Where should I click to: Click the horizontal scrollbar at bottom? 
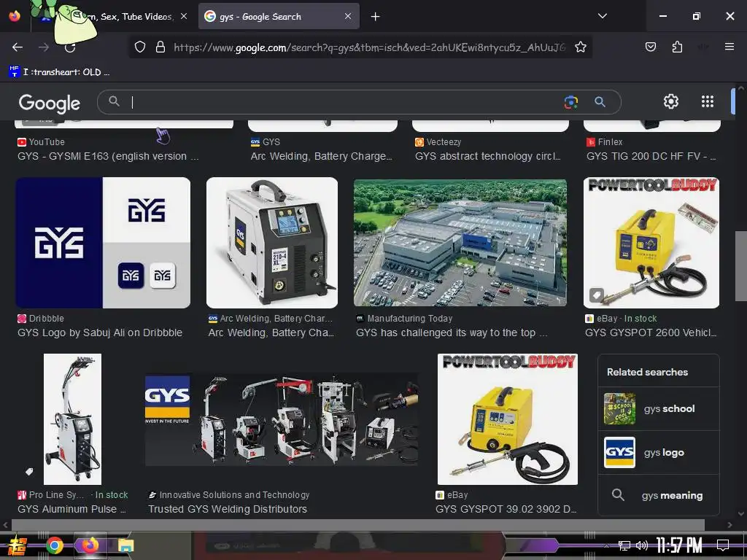click(357, 525)
